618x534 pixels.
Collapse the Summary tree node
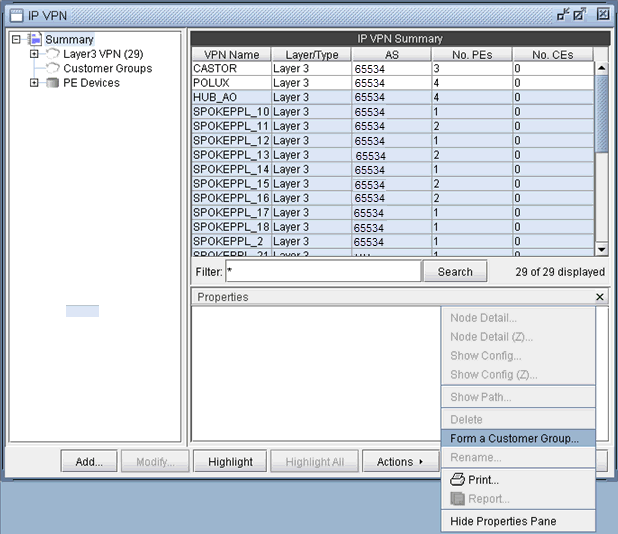tap(16, 40)
